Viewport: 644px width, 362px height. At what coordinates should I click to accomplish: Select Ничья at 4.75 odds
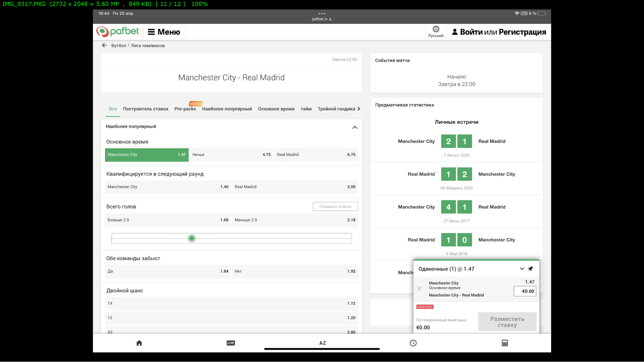pos(232,155)
